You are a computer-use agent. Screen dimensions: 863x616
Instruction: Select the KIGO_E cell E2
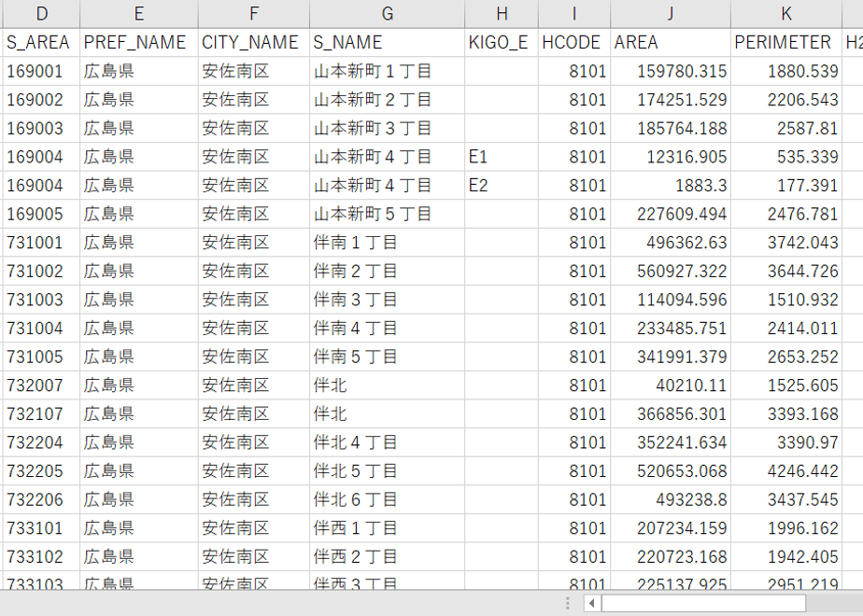[502, 186]
